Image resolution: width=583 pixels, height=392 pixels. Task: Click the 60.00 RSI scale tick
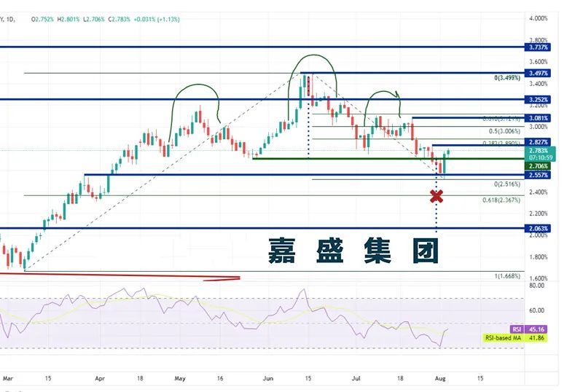pos(536,310)
